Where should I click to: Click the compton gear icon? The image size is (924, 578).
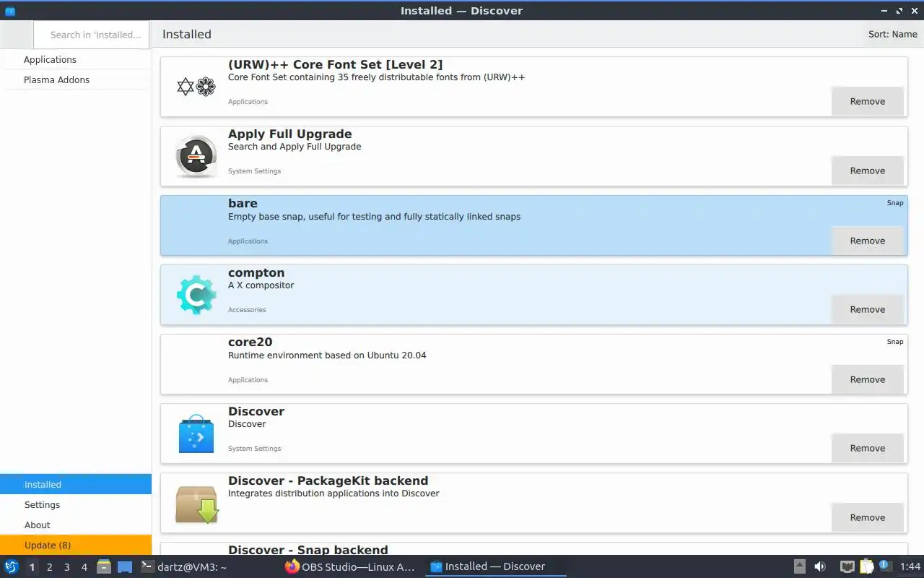point(196,295)
